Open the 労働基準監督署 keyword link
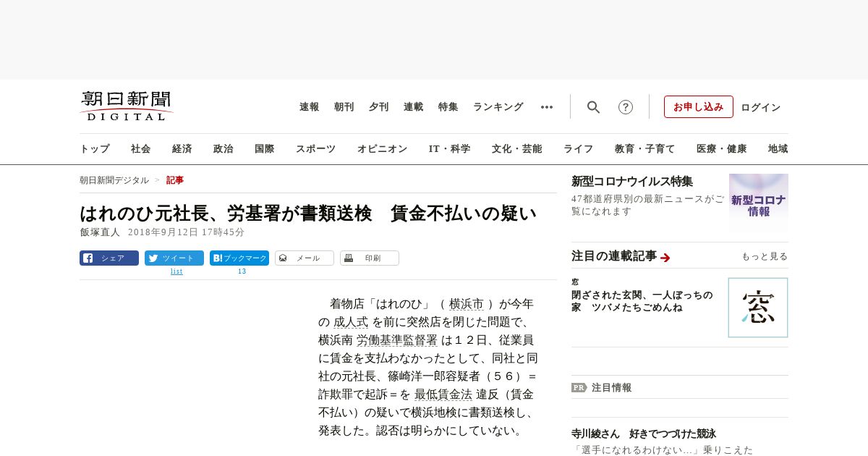The image size is (868, 456). (397, 340)
